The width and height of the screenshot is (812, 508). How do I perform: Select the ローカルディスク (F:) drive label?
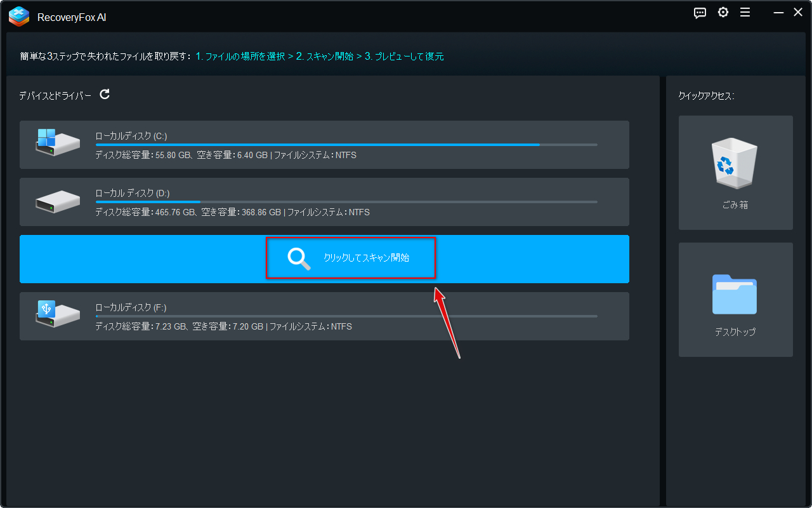131,307
